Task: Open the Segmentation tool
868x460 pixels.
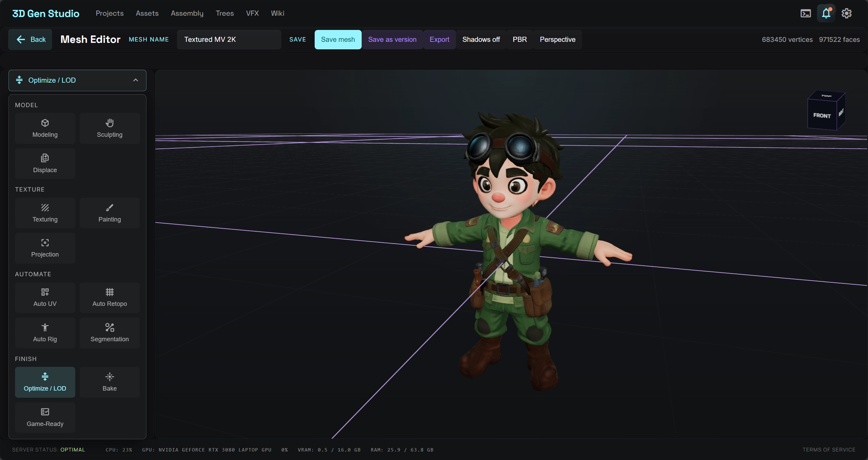Action: coord(110,333)
